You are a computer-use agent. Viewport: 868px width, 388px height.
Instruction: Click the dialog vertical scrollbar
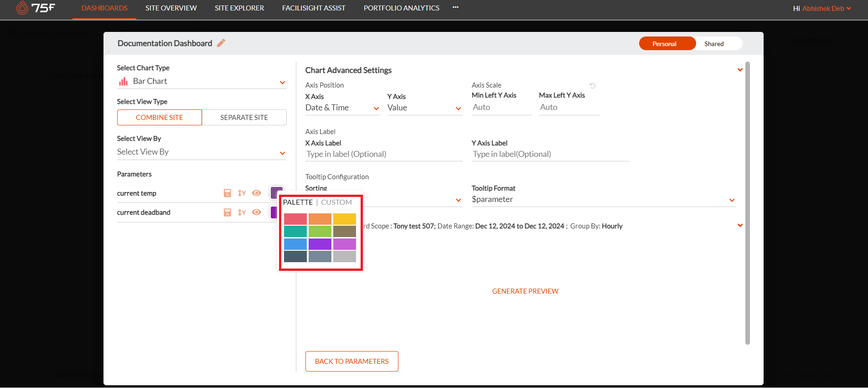click(x=748, y=203)
